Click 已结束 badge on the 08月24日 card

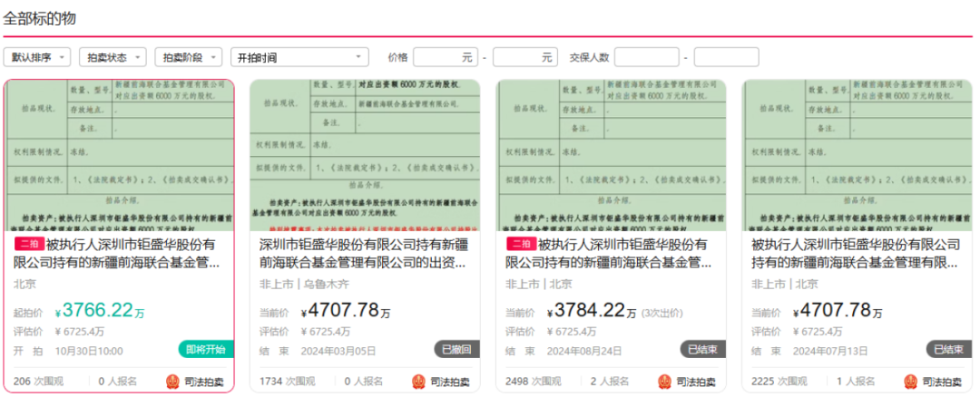[x=703, y=350]
